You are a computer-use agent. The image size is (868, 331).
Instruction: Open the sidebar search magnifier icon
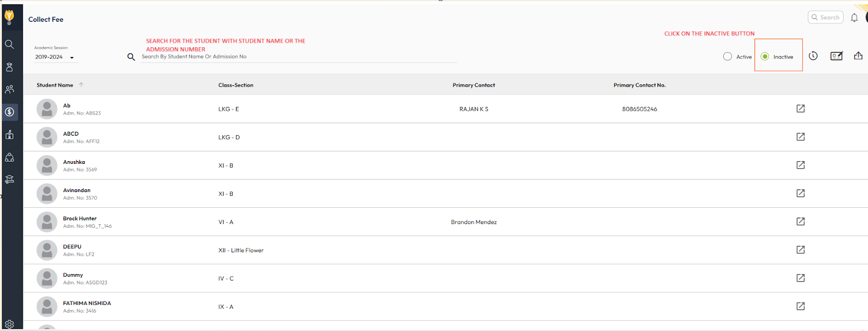9,44
